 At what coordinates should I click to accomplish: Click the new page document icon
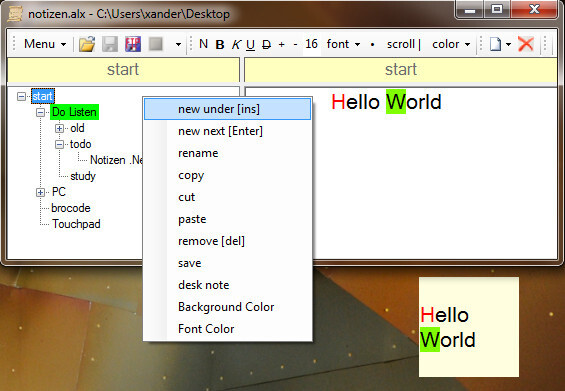(x=495, y=44)
